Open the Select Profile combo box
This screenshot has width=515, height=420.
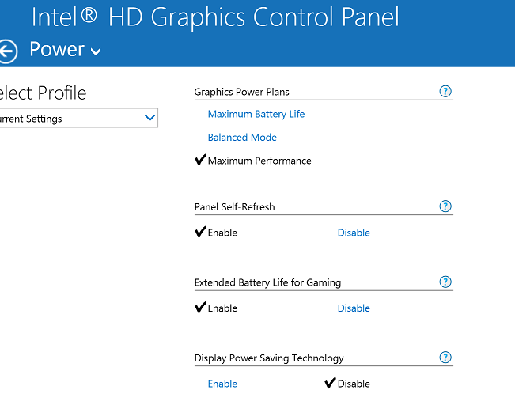pos(79,118)
